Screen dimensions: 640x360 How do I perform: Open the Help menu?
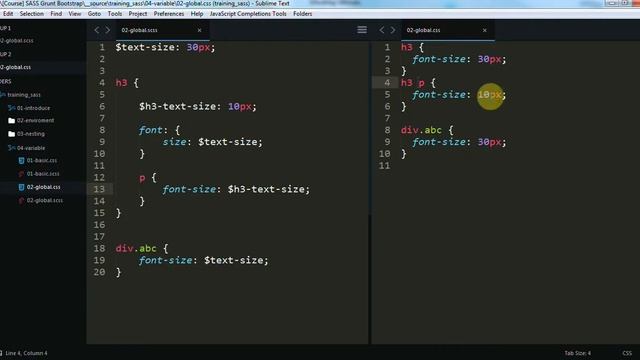[197, 14]
